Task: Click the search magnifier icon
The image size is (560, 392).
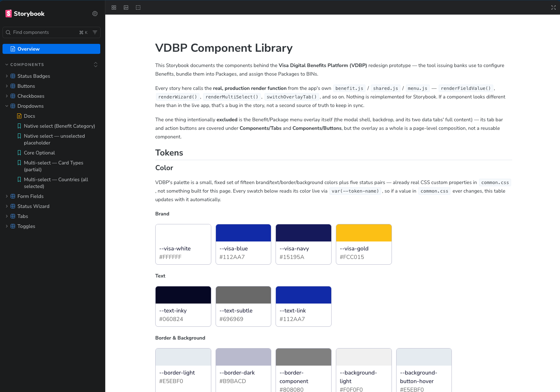Action: coord(8,32)
